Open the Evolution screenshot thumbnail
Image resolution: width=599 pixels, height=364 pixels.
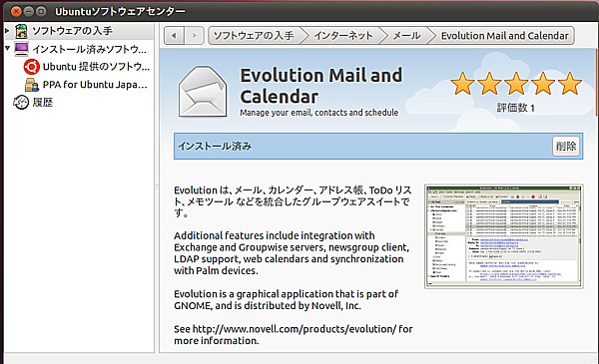click(504, 236)
